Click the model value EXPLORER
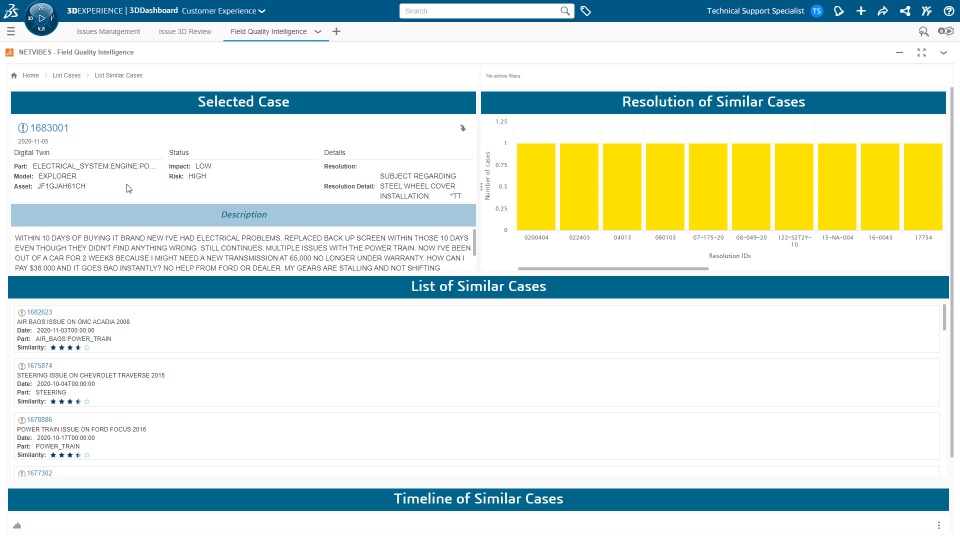The height and width of the screenshot is (540, 960). 57,176
